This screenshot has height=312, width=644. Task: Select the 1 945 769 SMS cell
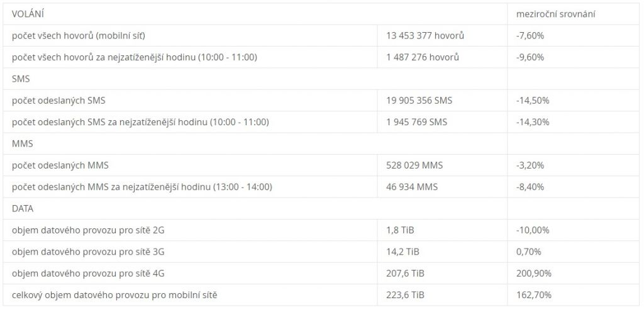tap(416, 122)
